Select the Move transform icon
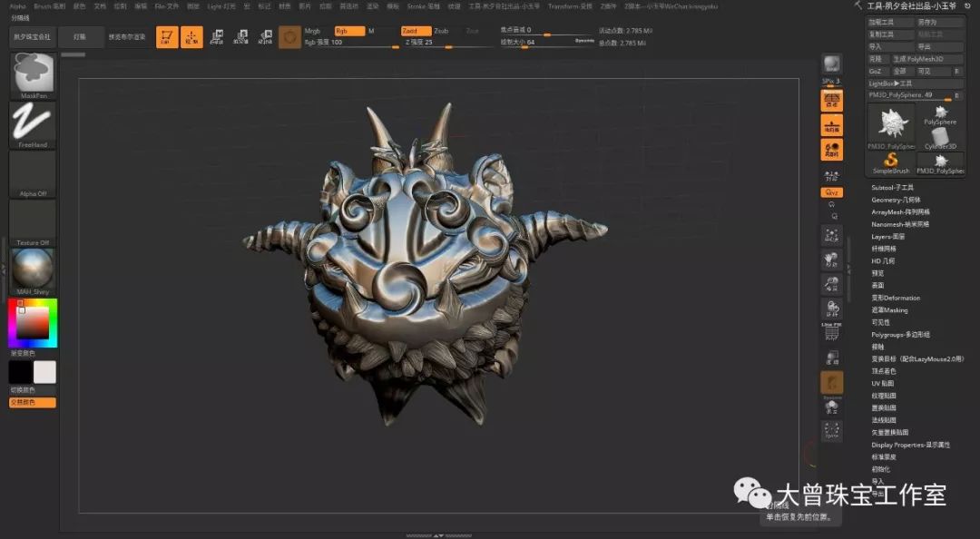Image resolution: width=980 pixels, height=539 pixels. coord(217,37)
